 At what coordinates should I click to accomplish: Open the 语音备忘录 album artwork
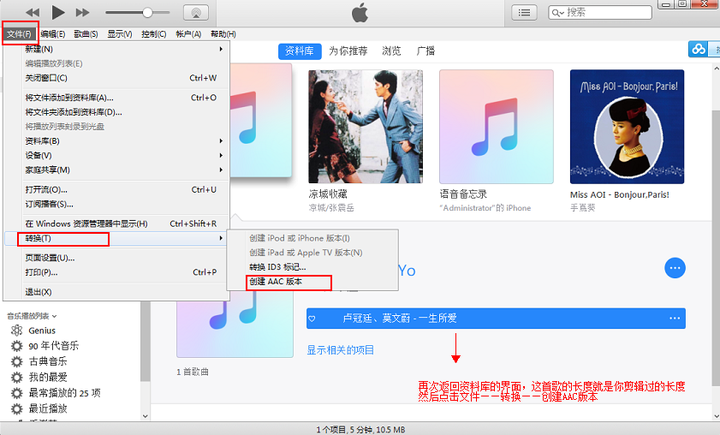click(x=496, y=127)
